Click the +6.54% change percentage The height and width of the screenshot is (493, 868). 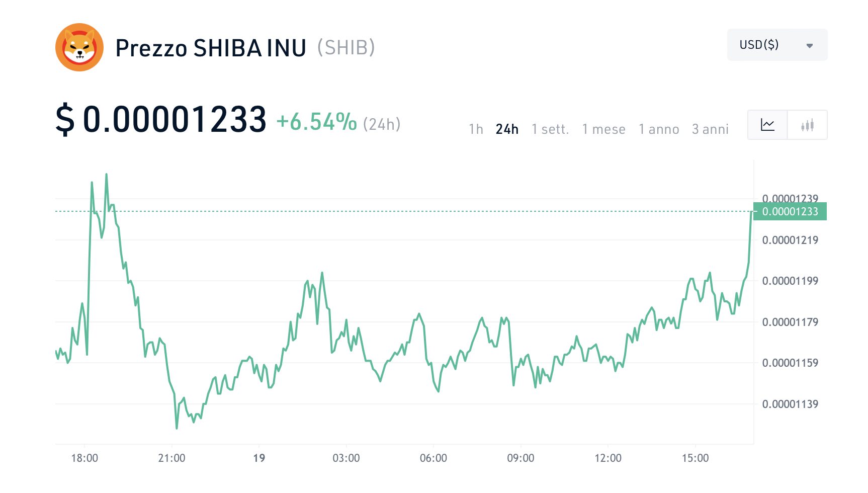[317, 122]
